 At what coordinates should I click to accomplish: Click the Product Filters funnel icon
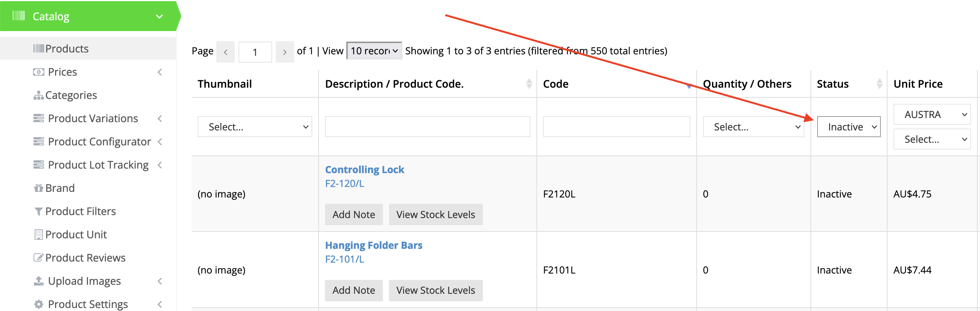click(x=38, y=212)
